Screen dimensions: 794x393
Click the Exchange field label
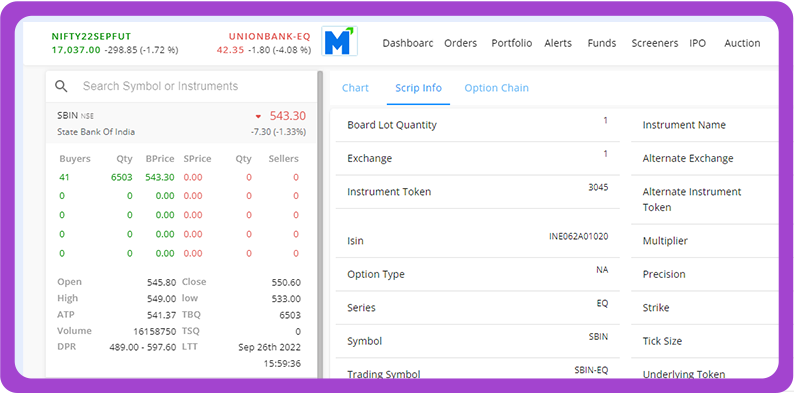(x=370, y=159)
